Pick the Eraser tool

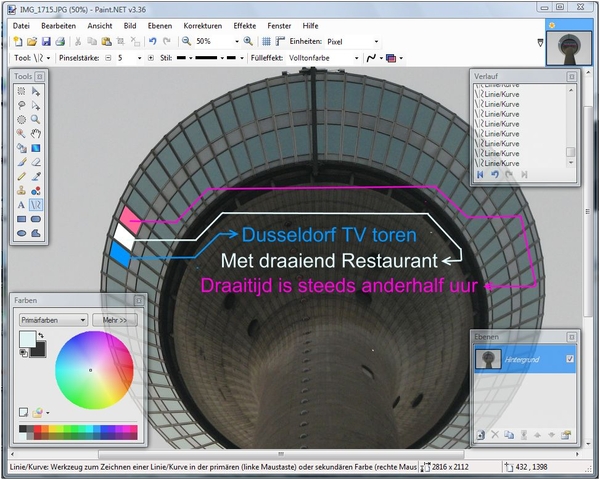[x=36, y=161]
